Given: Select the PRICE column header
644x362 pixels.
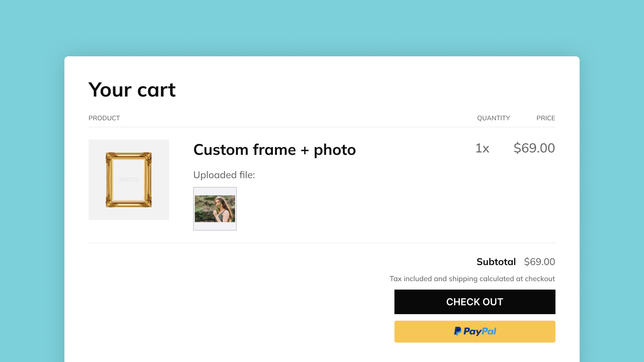Looking at the screenshot, I should [545, 118].
